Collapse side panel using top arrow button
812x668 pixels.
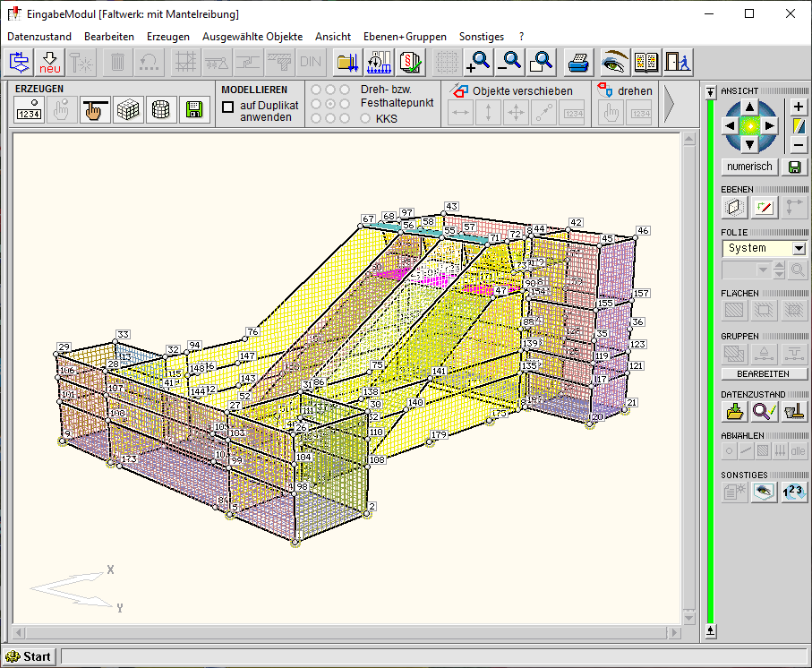click(x=710, y=92)
